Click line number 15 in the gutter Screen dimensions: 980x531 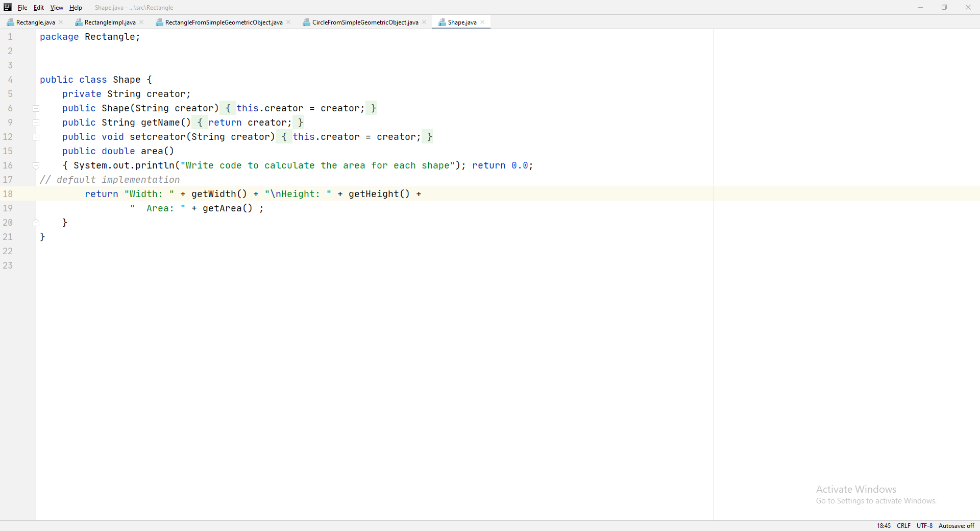[x=8, y=151]
